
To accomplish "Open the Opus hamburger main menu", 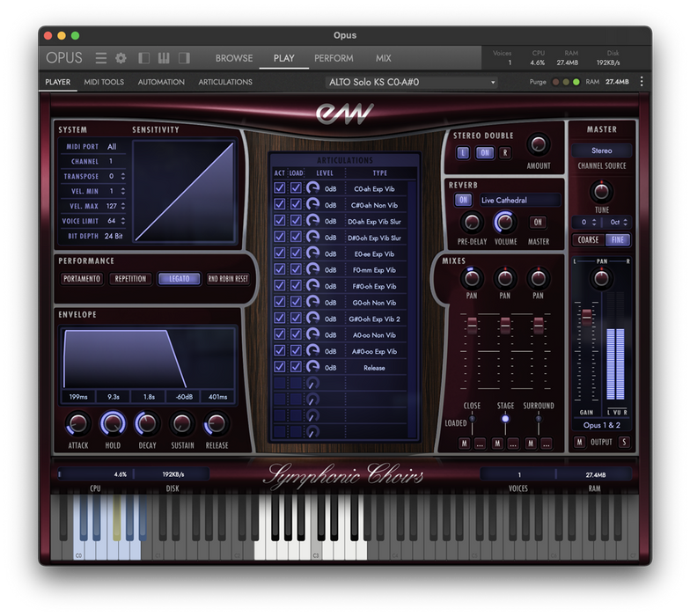I will click(101, 58).
